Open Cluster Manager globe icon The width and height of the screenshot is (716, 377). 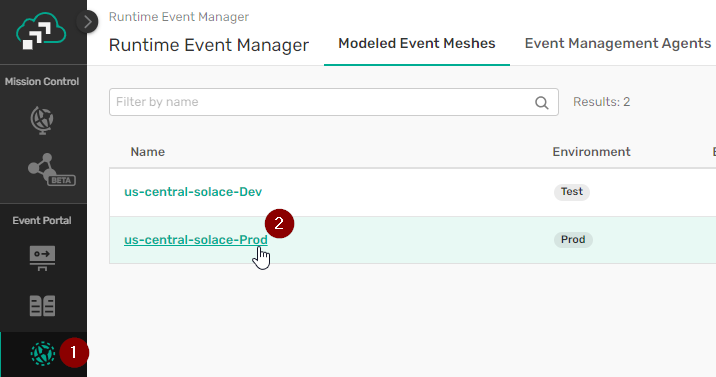[42, 120]
